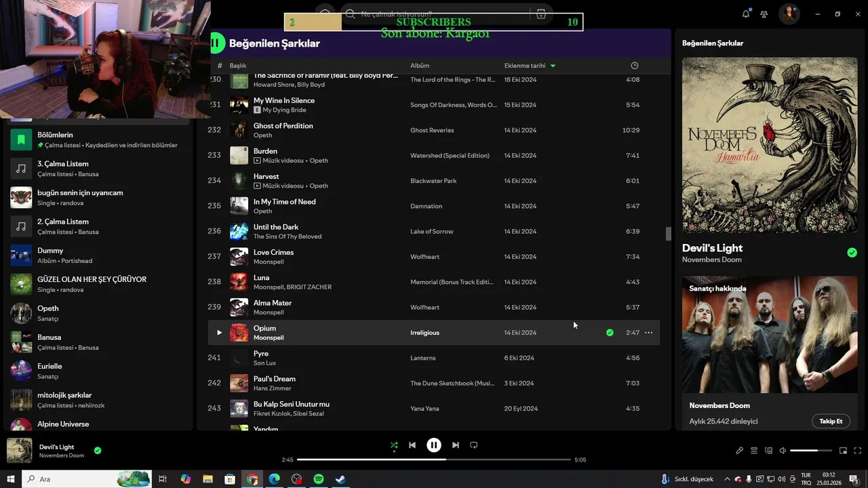Open GÜZEL OLAN HER ŞEY ÇÜRÜYOR single
Image resolution: width=868 pixels, height=488 pixels.
[x=98, y=284]
